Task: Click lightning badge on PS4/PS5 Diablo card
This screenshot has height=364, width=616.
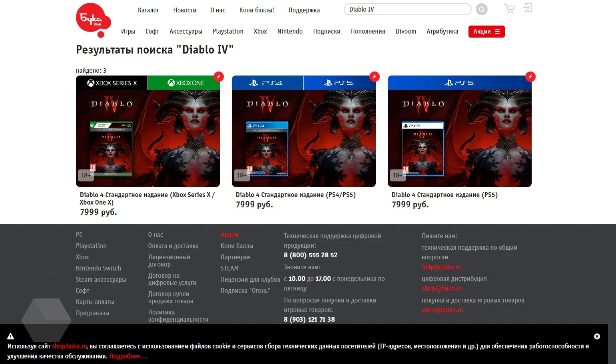Action: pyautogui.click(x=375, y=77)
